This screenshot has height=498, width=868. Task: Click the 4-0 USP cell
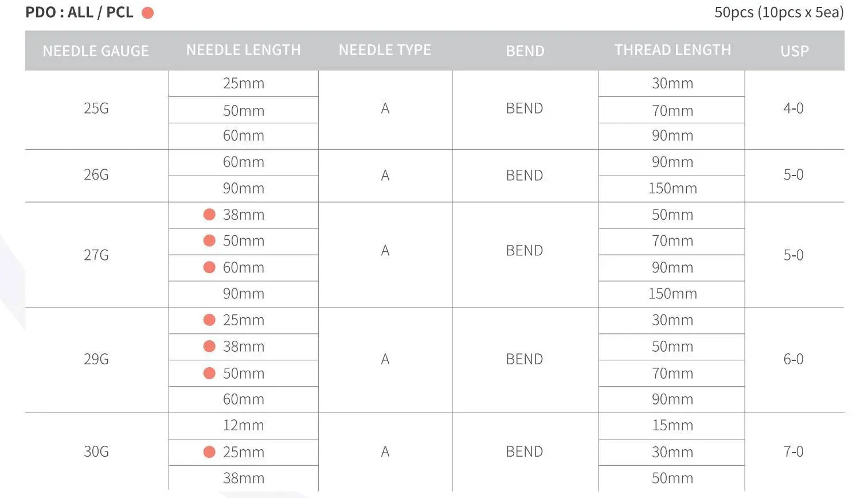tap(793, 108)
